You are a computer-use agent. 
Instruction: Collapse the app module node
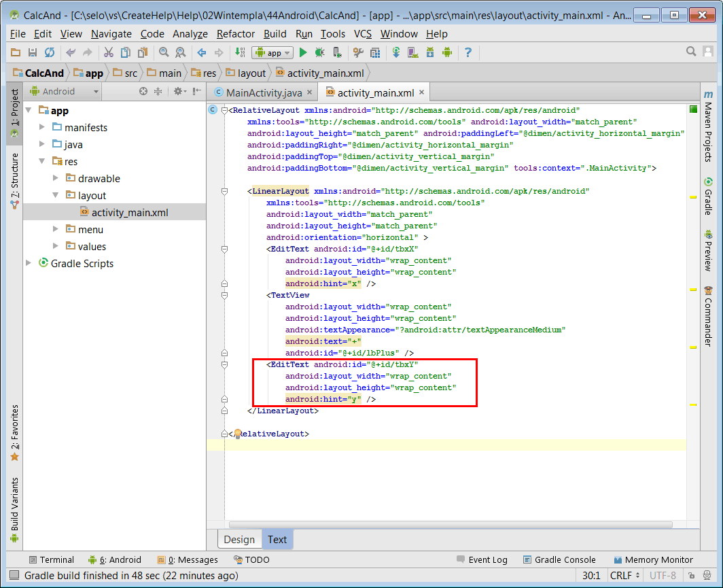coord(29,110)
